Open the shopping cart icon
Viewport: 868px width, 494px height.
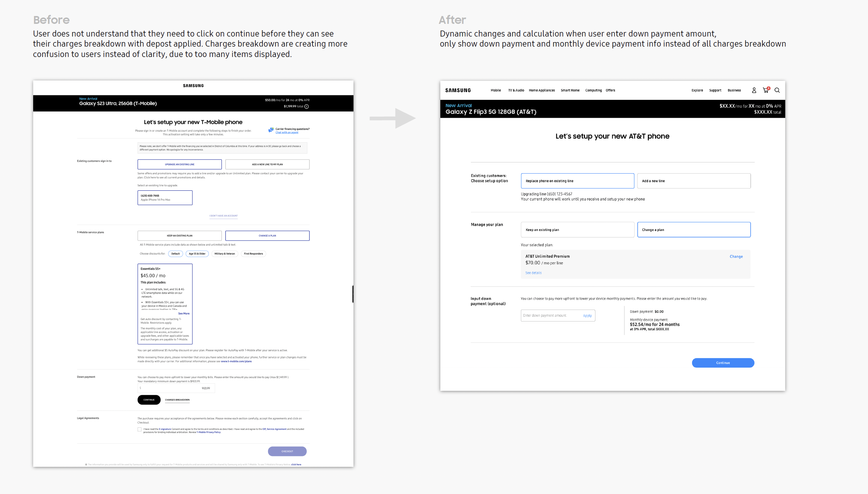pyautogui.click(x=765, y=90)
